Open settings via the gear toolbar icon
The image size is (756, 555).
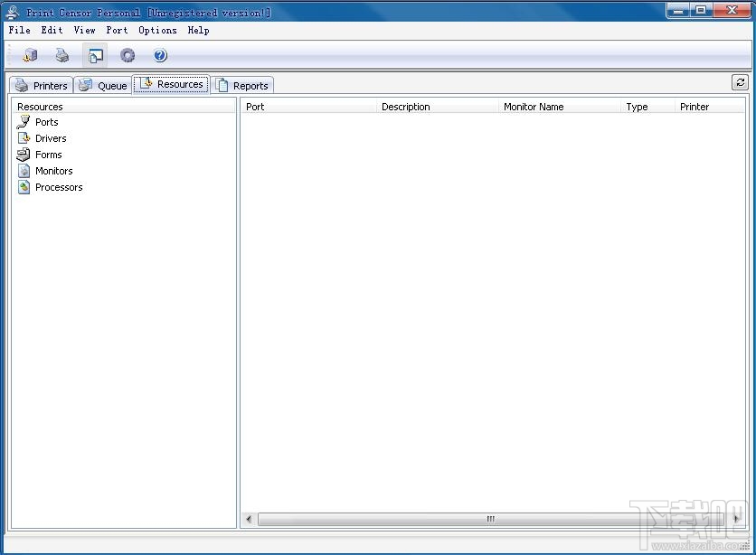pyautogui.click(x=128, y=55)
